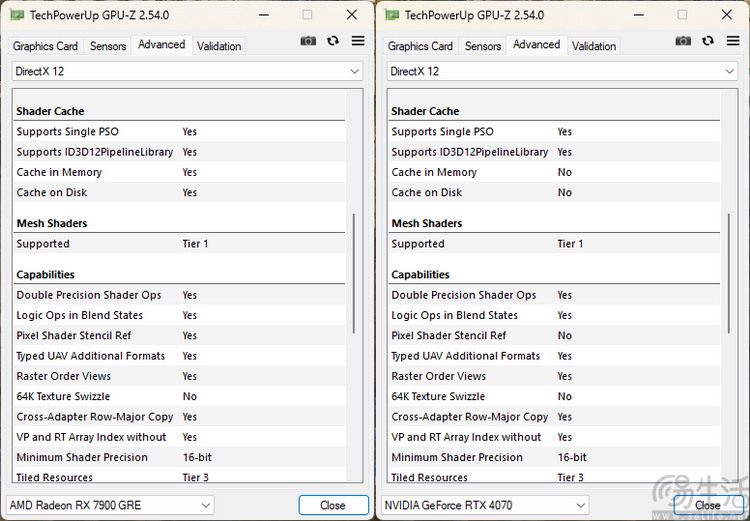
Task: Click 'Cache on Disk' row in left window
Action: (179, 192)
